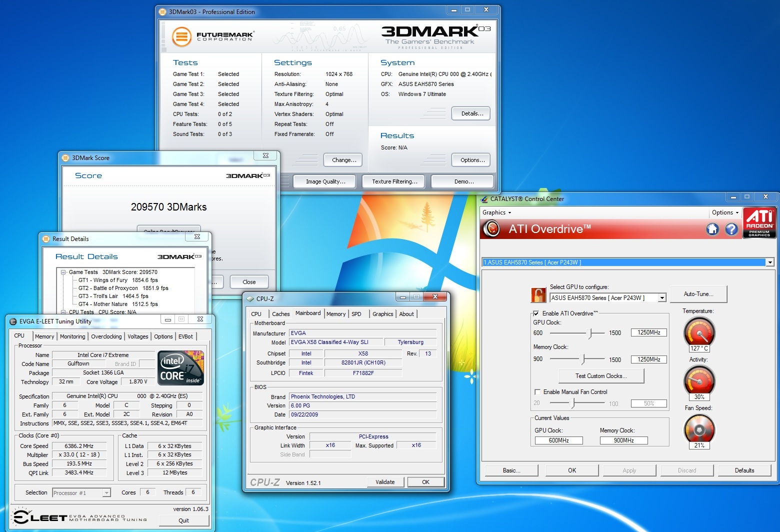Viewport: 780px width, 532px height.
Task: Click the CPU-Z title bar icon
Action: 250,298
